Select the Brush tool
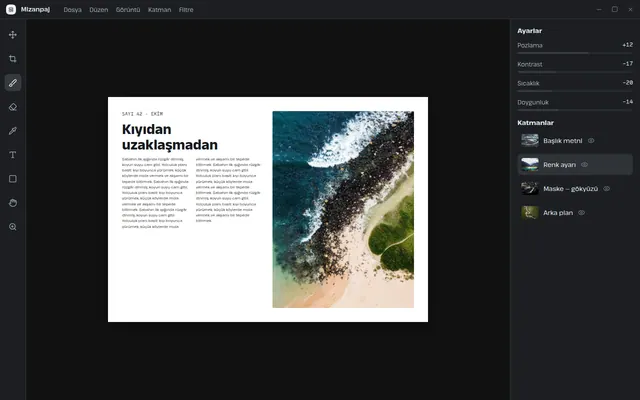This screenshot has width=640, height=400. (13, 83)
